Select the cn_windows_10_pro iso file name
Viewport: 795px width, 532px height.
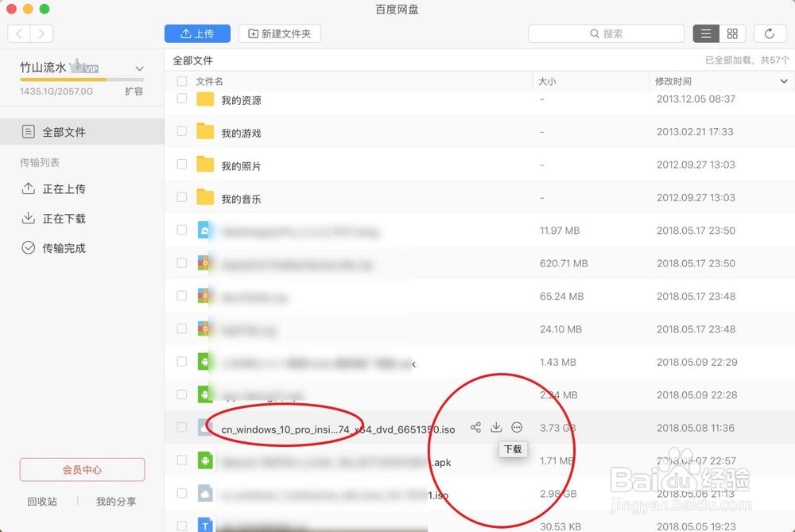[x=338, y=429]
